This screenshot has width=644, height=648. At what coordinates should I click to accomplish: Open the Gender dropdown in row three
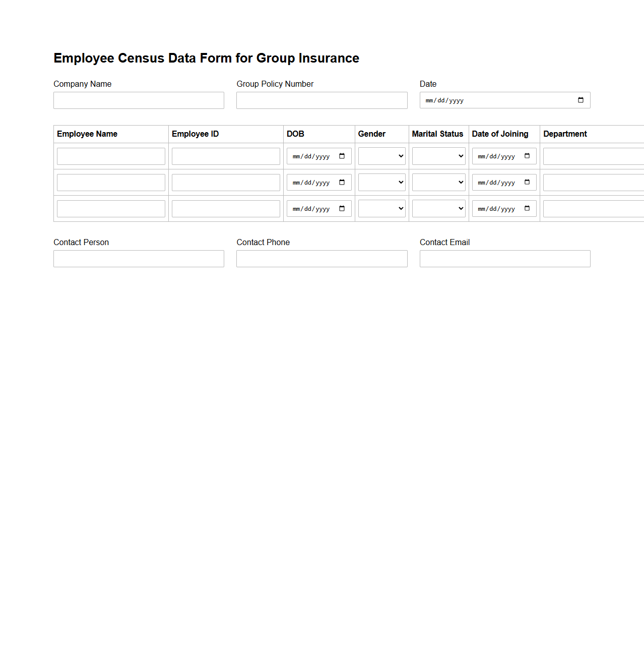click(x=381, y=208)
